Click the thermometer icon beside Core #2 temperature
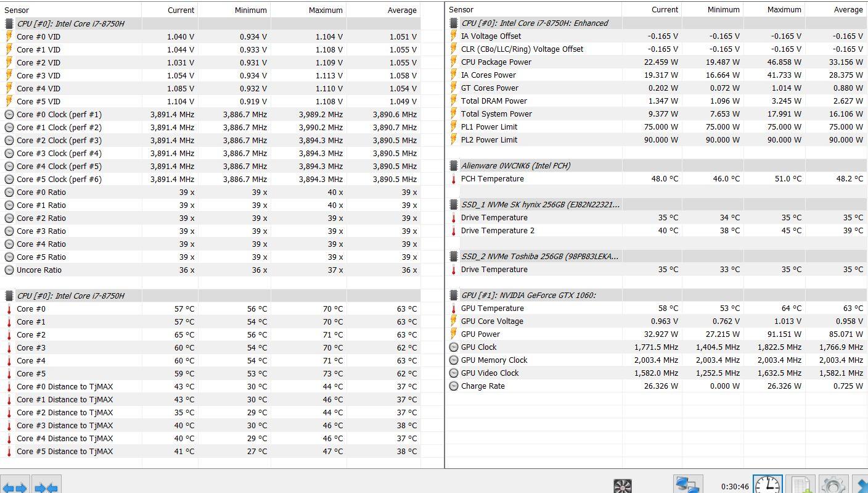The height and width of the screenshot is (493, 868). [9, 334]
